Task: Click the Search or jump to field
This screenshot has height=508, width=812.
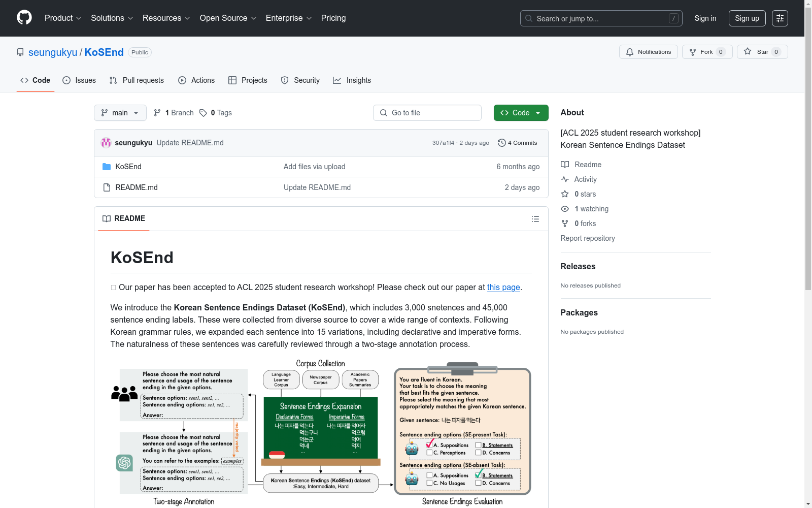Action: pyautogui.click(x=601, y=18)
